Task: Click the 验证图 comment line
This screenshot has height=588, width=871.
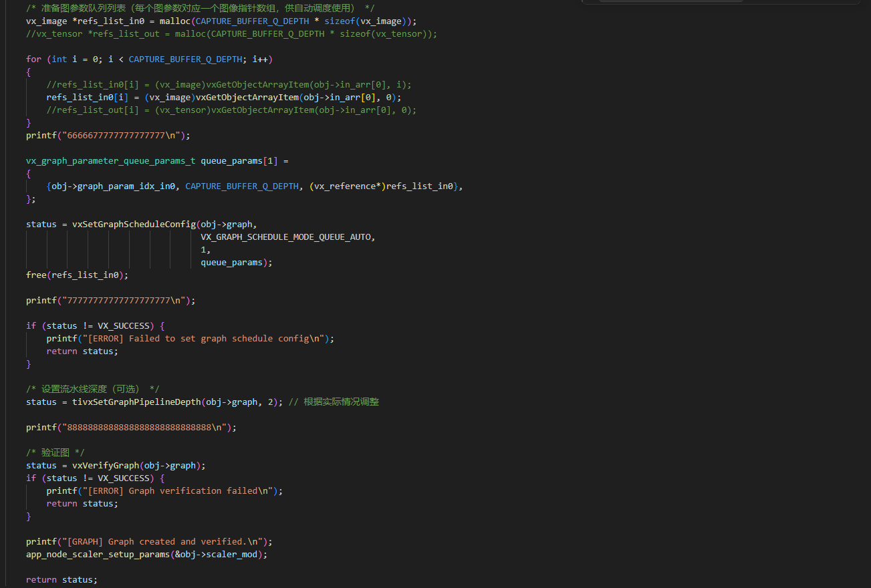Action: pos(55,452)
